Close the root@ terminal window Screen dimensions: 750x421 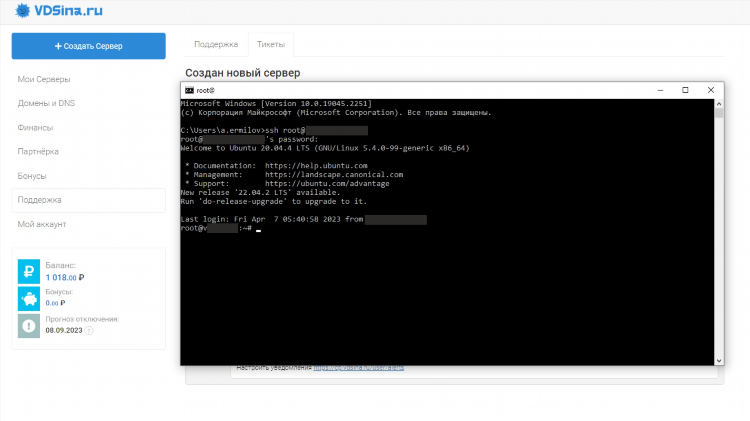pos(711,90)
